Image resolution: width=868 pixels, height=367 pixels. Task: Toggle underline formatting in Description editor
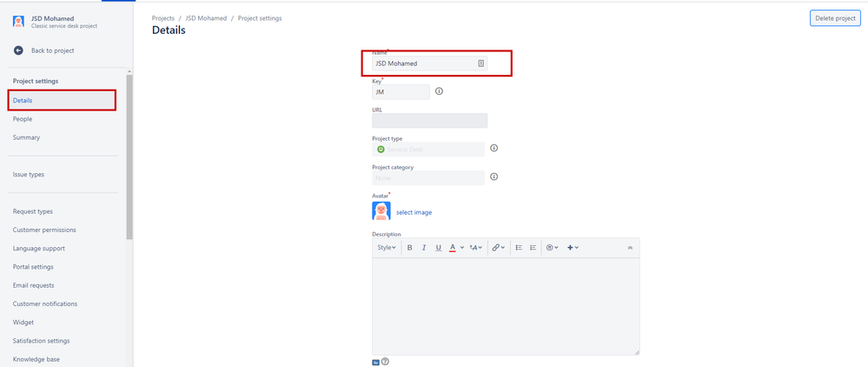pyautogui.click(x=439, y=248)
